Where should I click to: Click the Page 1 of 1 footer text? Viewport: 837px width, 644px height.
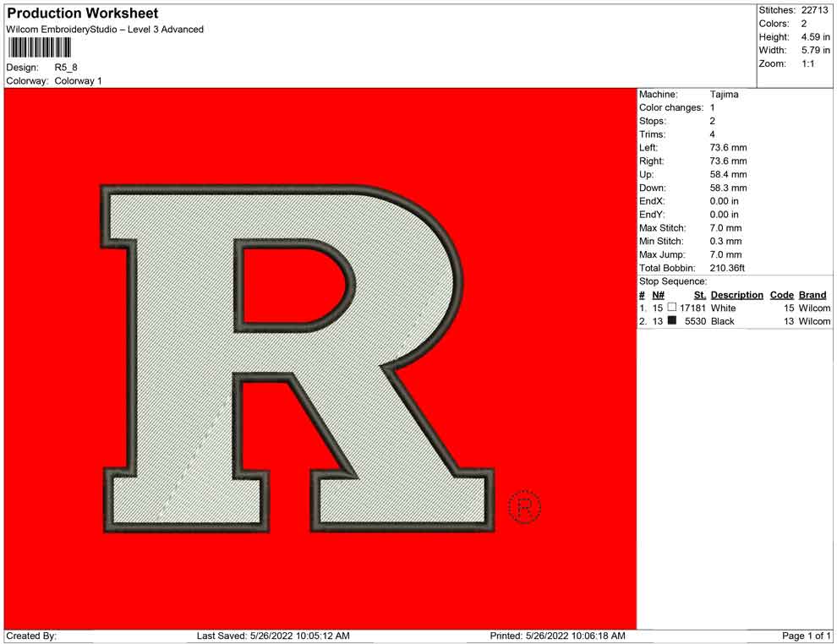coord(807,636)
